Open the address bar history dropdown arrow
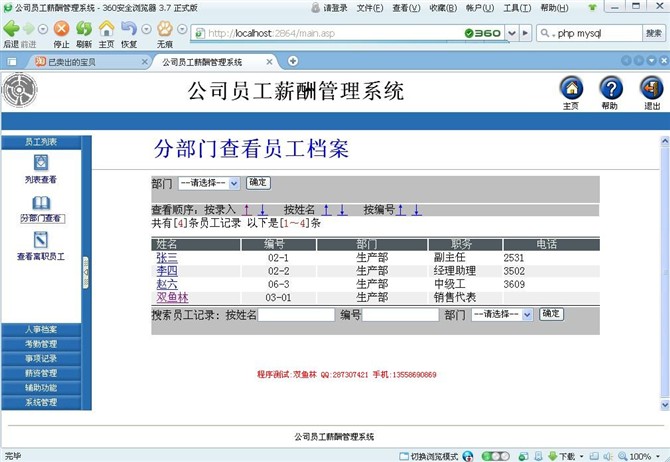The height and width of the screenshot is (462, 670). pos(512,33)
